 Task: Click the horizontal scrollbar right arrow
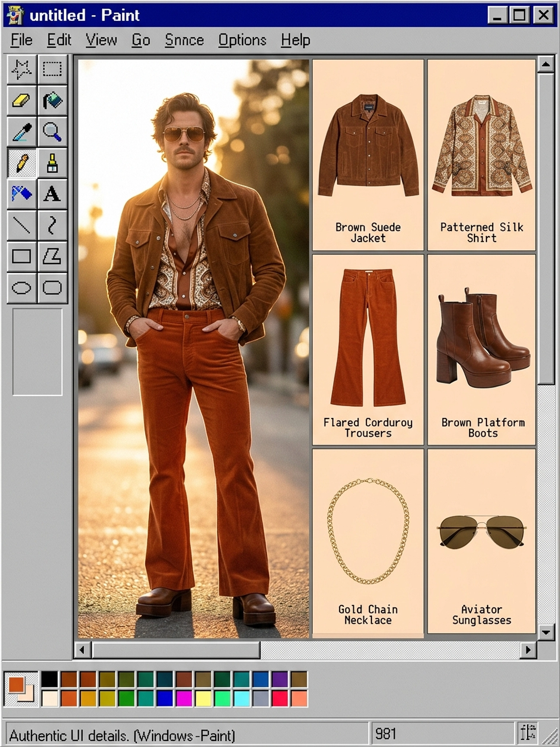[x=528, y=650]
